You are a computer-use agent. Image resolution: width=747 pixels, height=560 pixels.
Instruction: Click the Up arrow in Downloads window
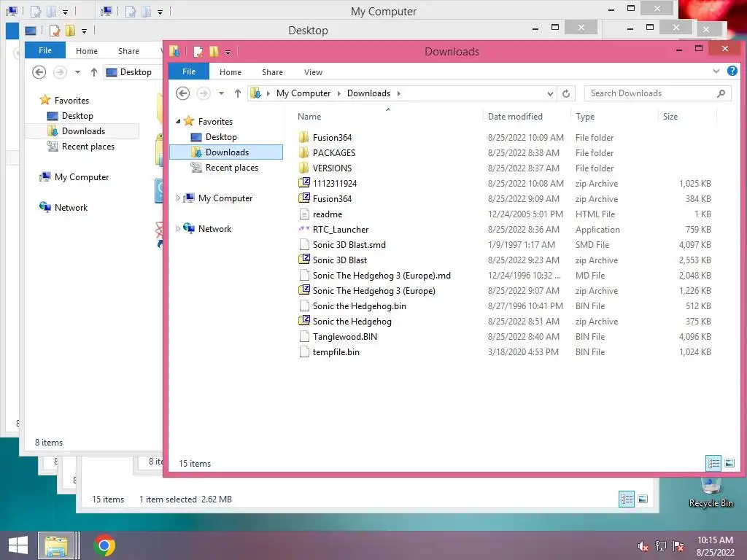tap(237, 93)
